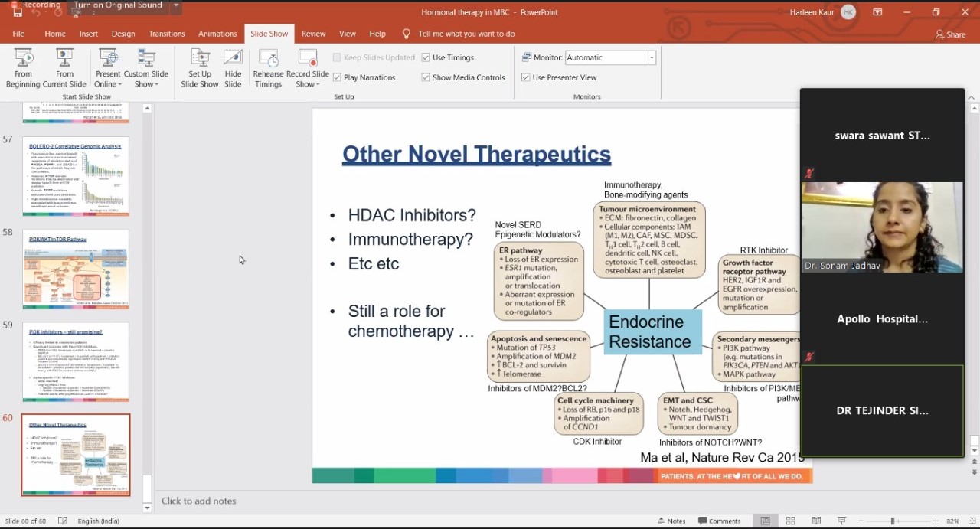
Task: Open the Transitions ribbon tab
Action: [x=167, y=34]
